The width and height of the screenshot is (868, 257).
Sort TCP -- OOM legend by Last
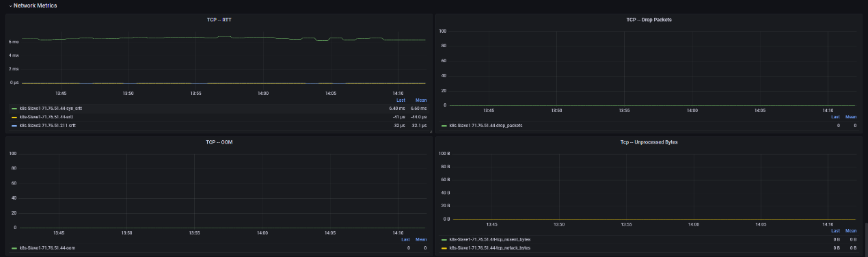tap(405, 239)
